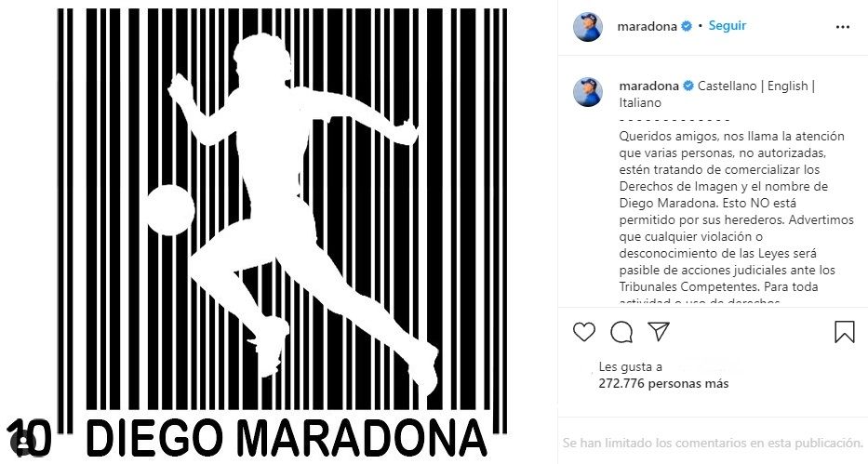Screen dimensions: 868x464
Task: Click the white ball in the image
Action: [x=170, y=209]
